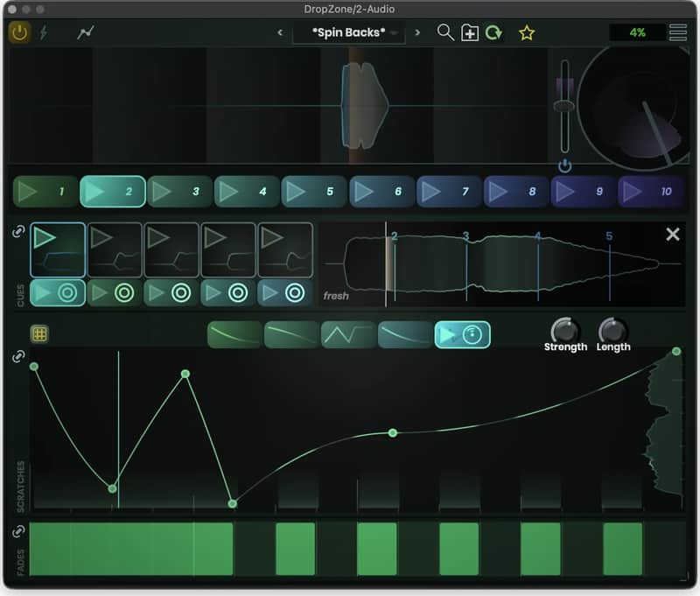Go to the previous preset arrow
Viewport: 700px width, 596px height.
(x=280, y=32)
